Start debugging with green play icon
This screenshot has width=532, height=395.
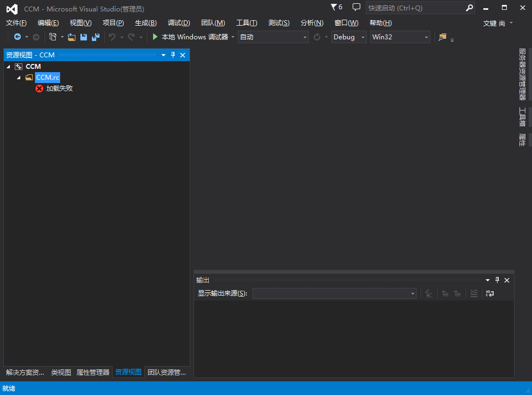155,37
